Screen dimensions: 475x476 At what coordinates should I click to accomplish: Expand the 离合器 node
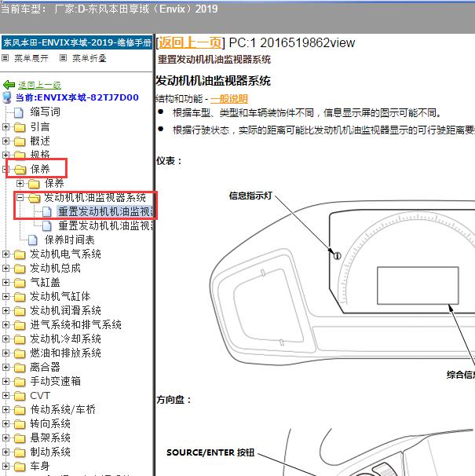point(5,367)
